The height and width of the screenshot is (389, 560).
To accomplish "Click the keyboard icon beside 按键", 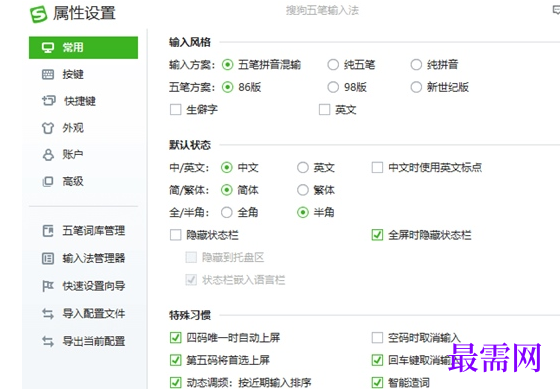I will (48, 74).
